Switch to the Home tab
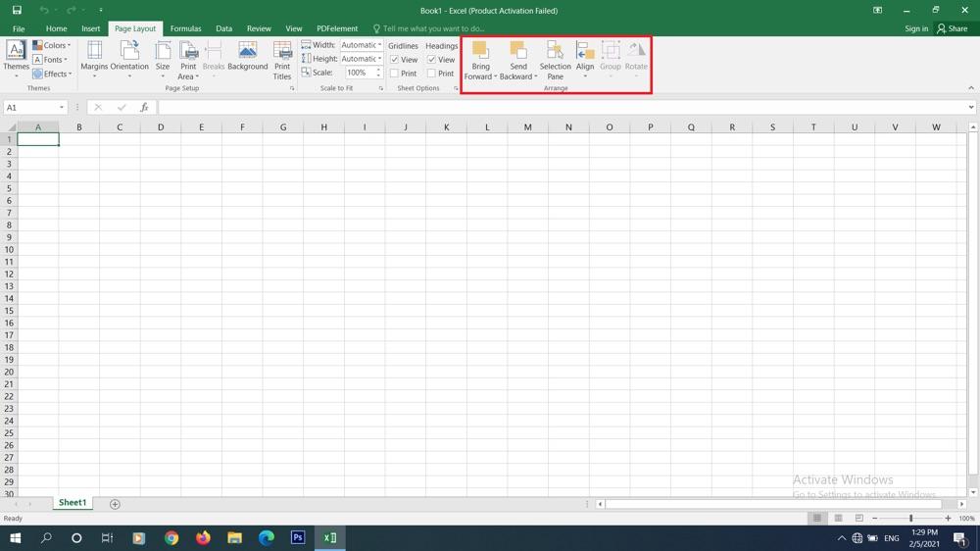Viewport: 980px width, 551px height. click(56, 28)
